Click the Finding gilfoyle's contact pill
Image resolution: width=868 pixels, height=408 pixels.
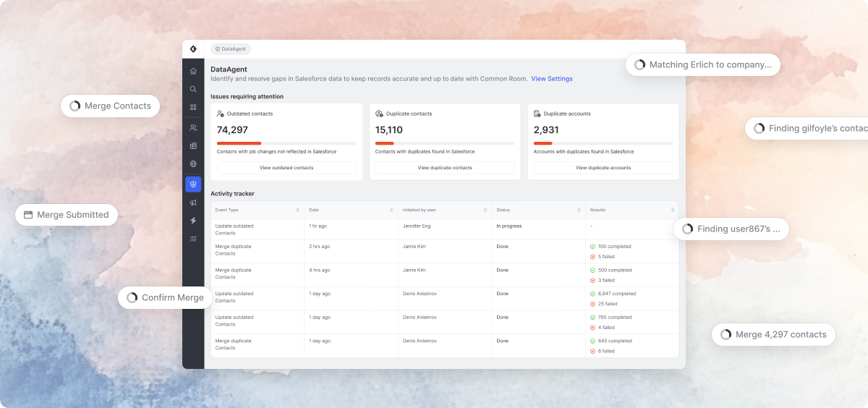coord(807,128)
